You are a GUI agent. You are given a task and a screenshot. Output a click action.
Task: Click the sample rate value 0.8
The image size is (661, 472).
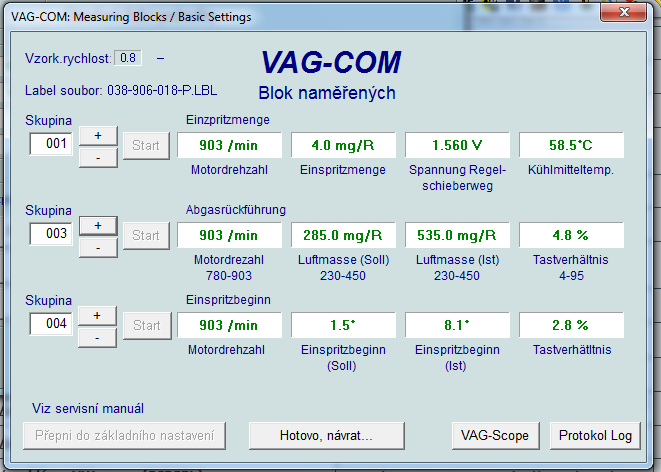click(x=128, y=58)
